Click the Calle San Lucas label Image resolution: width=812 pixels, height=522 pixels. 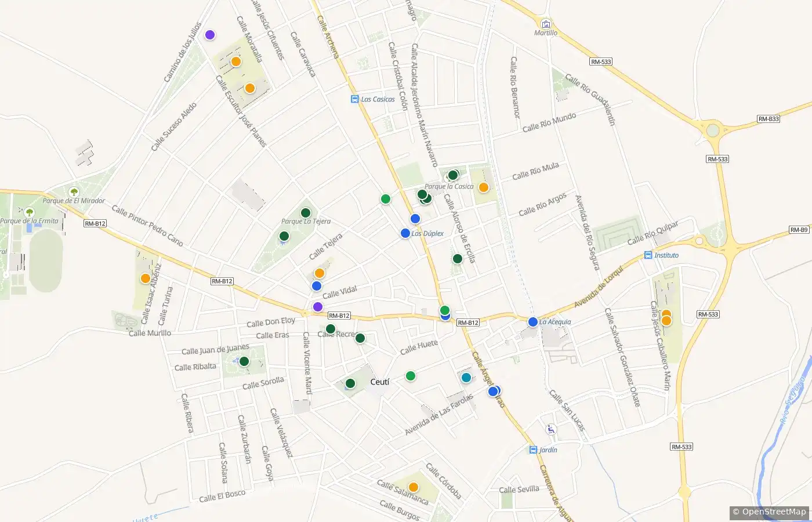coord(566,411)
